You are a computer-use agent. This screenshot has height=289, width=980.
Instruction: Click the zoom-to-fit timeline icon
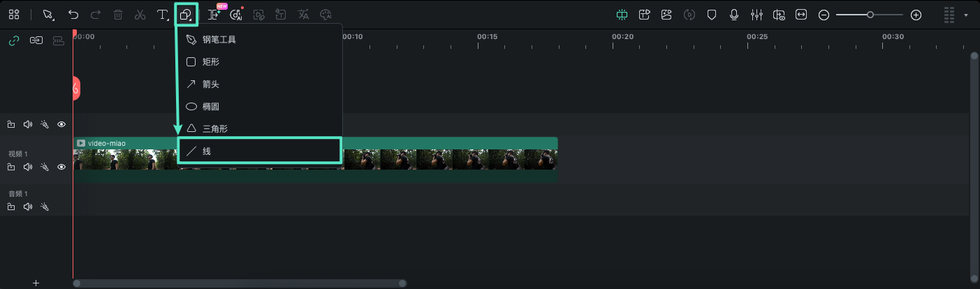(801, 15)
